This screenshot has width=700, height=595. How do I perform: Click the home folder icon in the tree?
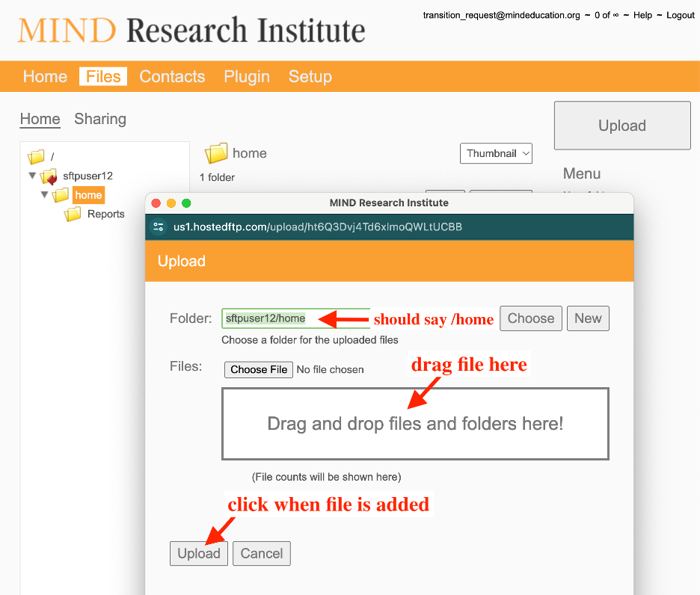point(61,195)
